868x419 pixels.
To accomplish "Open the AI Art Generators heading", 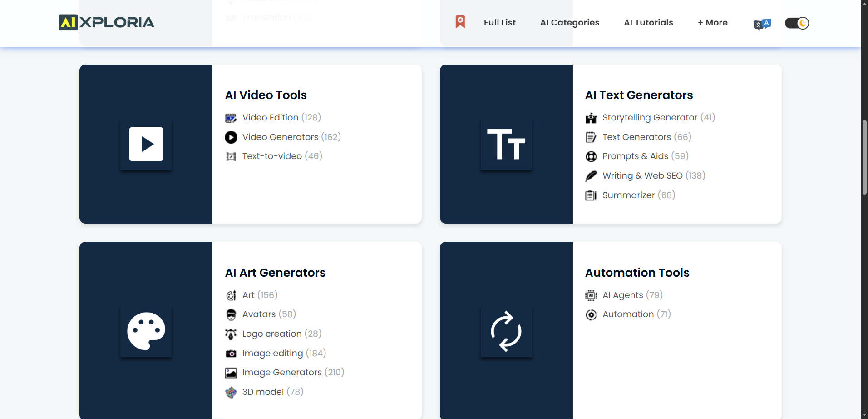I will (276, 273).
